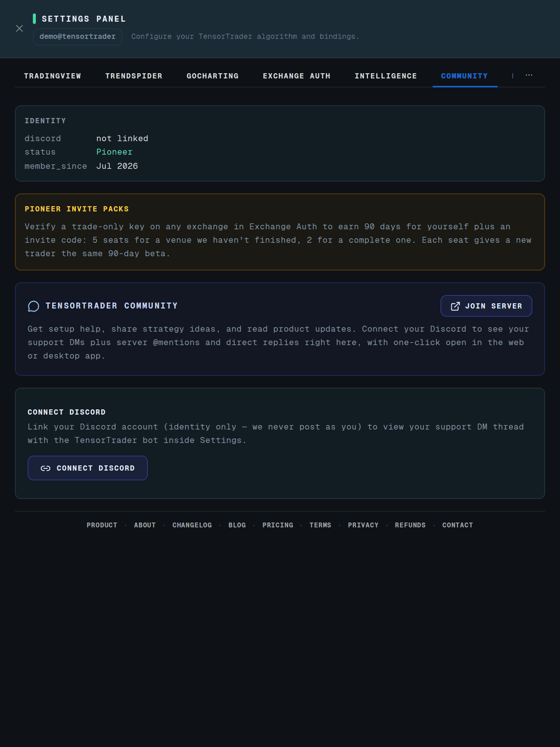Click the green Settings Panel accent marker
The height and width of the screenshot is (747, 560).
pos(34,19)
